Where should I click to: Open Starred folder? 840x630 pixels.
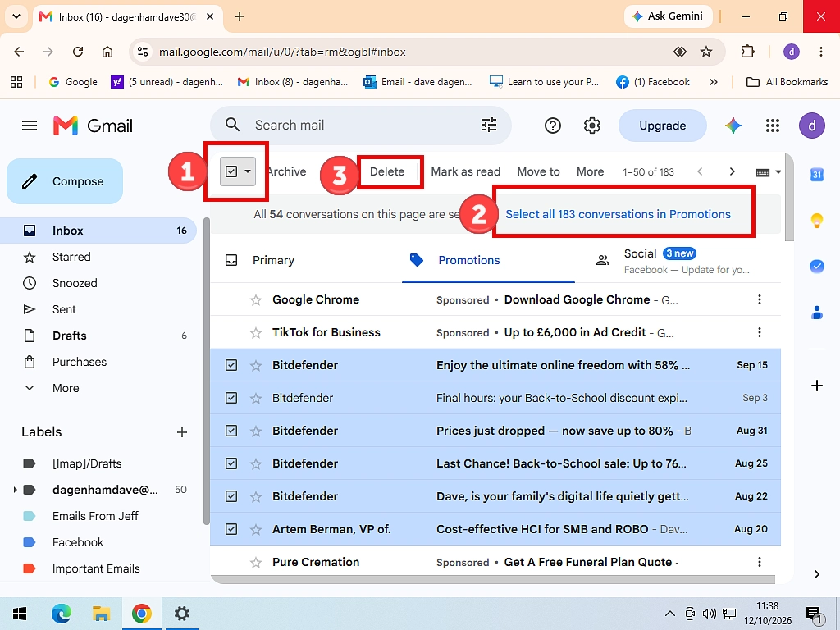99,257
